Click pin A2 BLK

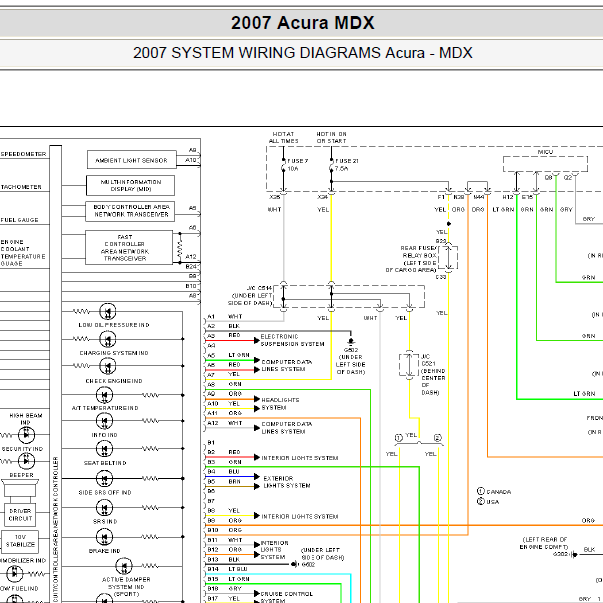point(223,326)
